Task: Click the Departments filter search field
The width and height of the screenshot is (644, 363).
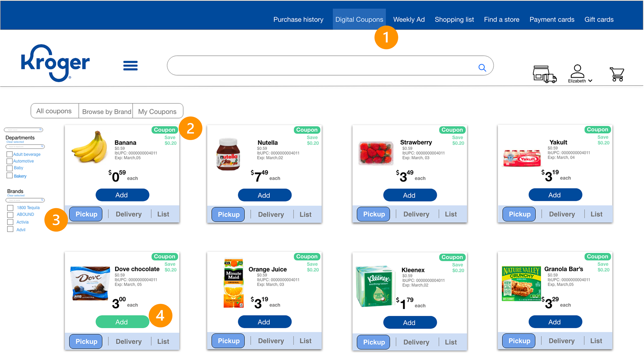Action: pyautogui.click(x=25, y=146)
